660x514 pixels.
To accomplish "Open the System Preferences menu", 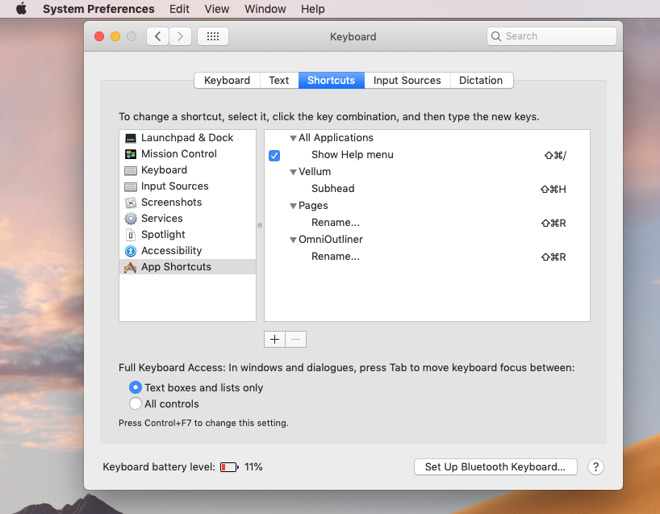I will tap(98, 9).
